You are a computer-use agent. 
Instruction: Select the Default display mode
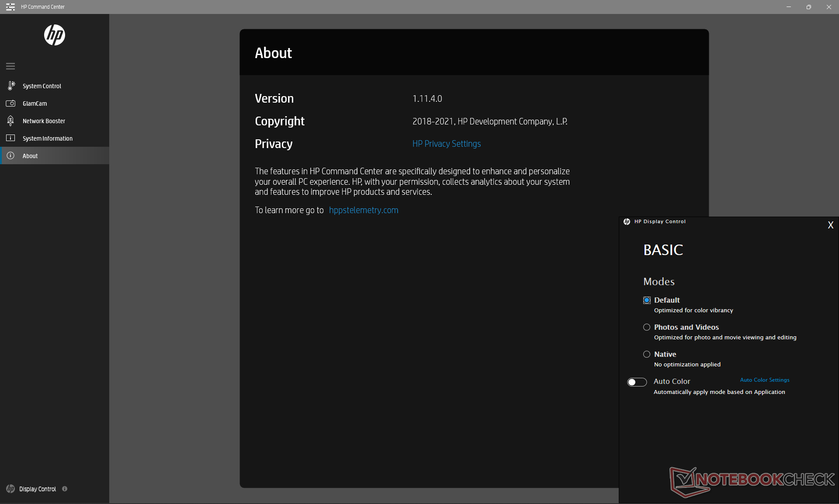[x=647, y=300]
